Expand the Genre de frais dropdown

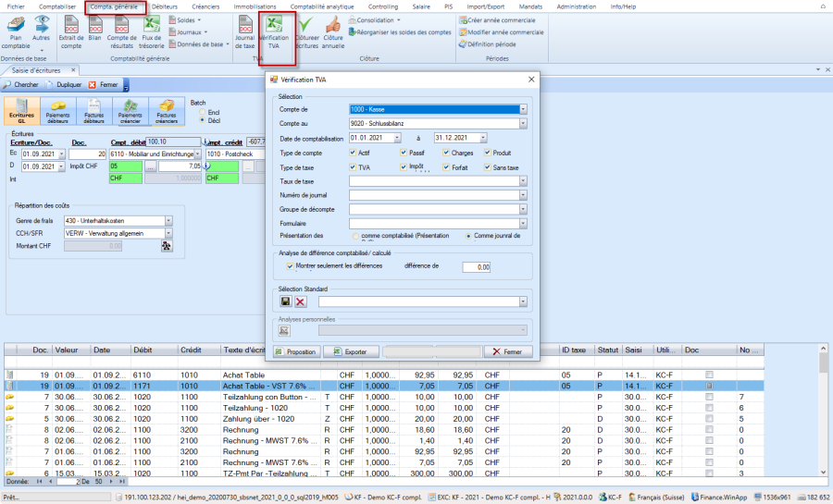click(168, 220)
